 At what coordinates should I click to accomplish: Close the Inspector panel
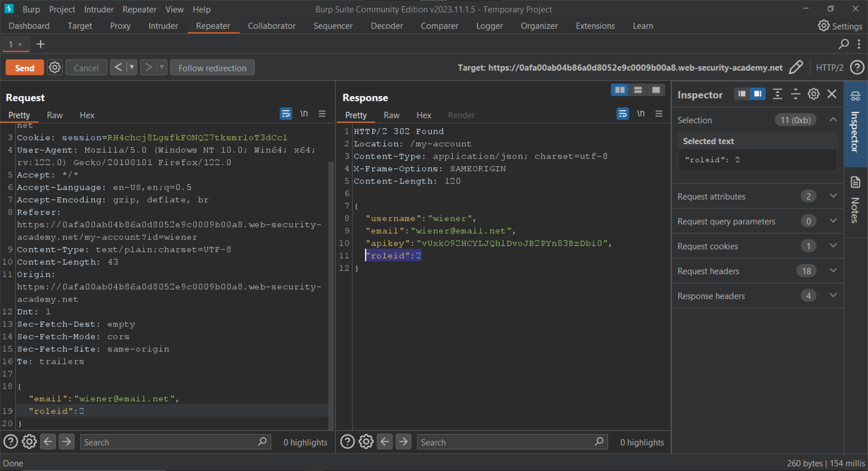[x=832, y=94]
